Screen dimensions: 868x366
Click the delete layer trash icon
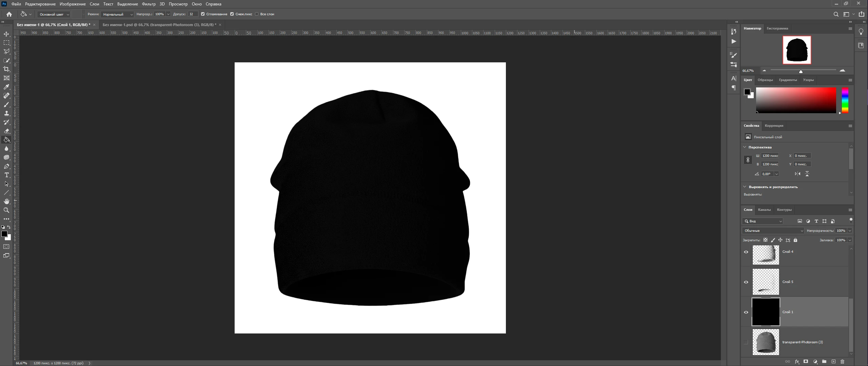coord(842,362)
